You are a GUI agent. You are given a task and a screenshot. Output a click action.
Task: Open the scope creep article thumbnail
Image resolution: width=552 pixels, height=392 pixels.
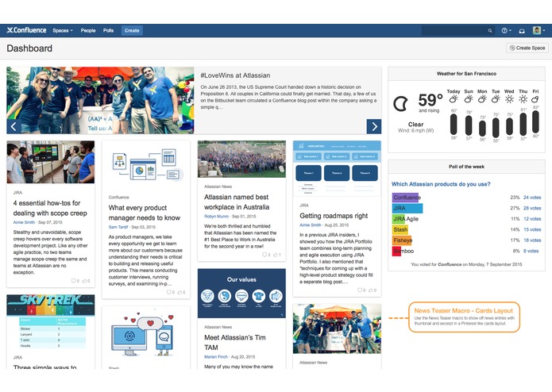point(51,162)
